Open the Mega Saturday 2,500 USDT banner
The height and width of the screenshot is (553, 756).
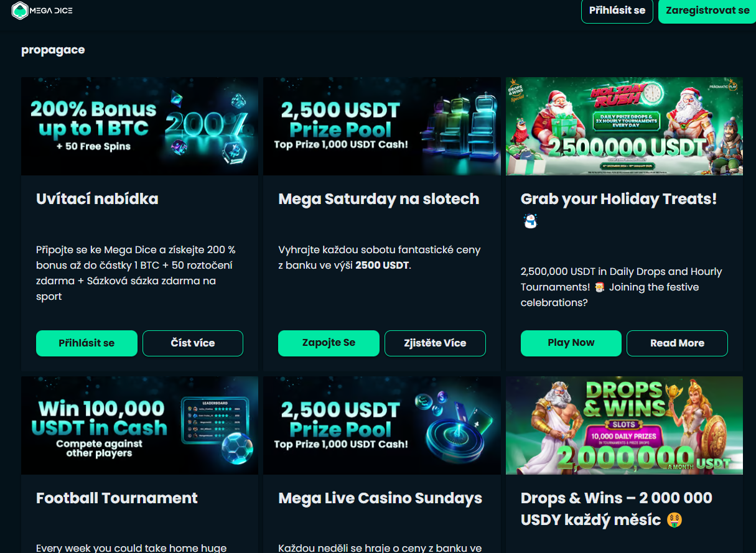382,126
